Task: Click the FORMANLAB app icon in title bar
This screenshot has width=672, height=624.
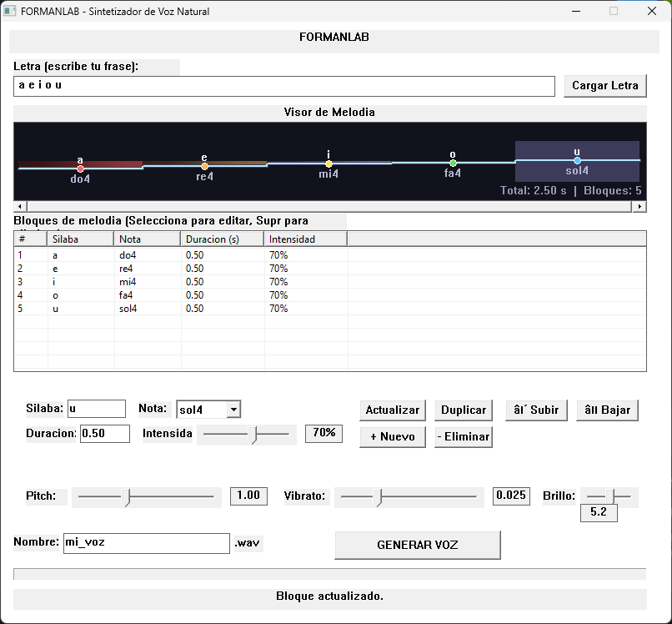Action: [x=9, y=11]
